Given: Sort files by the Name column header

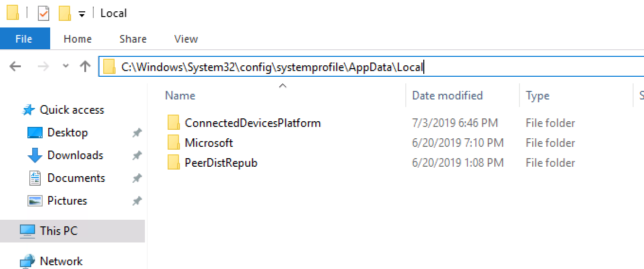Looking at the screenshot, I should click(180, 96).
